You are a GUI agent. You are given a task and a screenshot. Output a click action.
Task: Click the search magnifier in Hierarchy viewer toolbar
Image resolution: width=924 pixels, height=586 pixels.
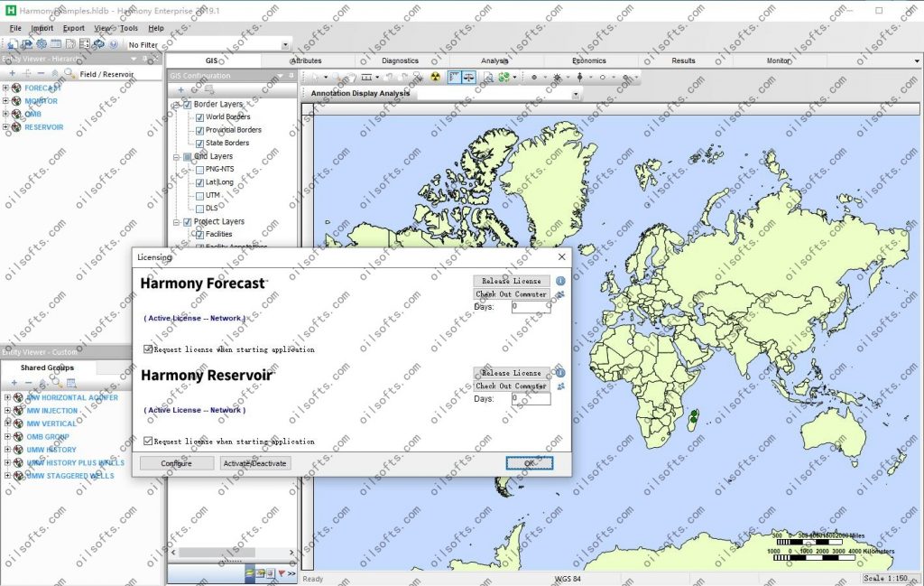(x=69, y=73)
